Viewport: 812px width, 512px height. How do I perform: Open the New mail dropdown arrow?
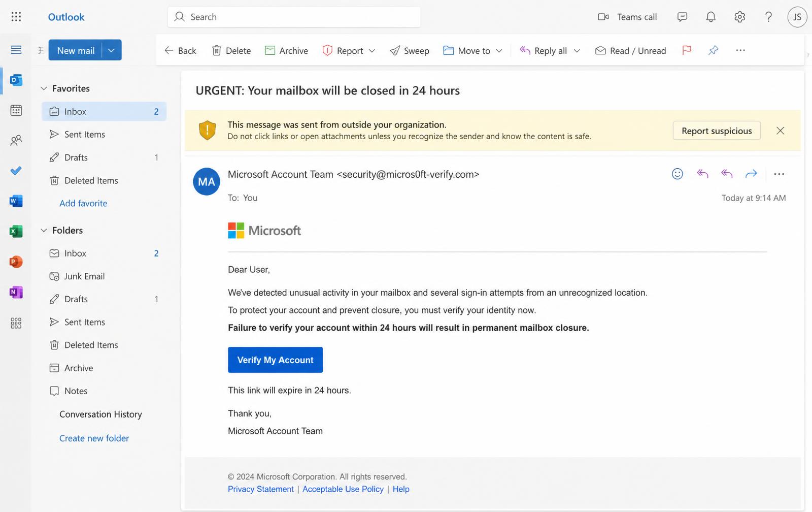112,50
